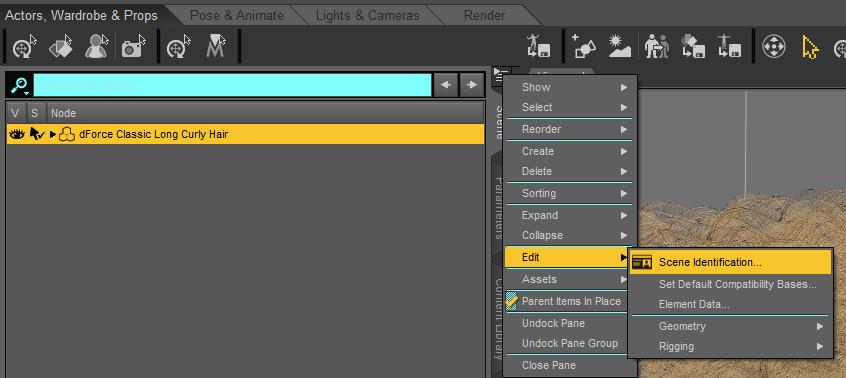The height and width of the screenshot is (378, 846).
Task: Click the cyan scene search field
Action: pyautogui.click(x=233, y=85)
